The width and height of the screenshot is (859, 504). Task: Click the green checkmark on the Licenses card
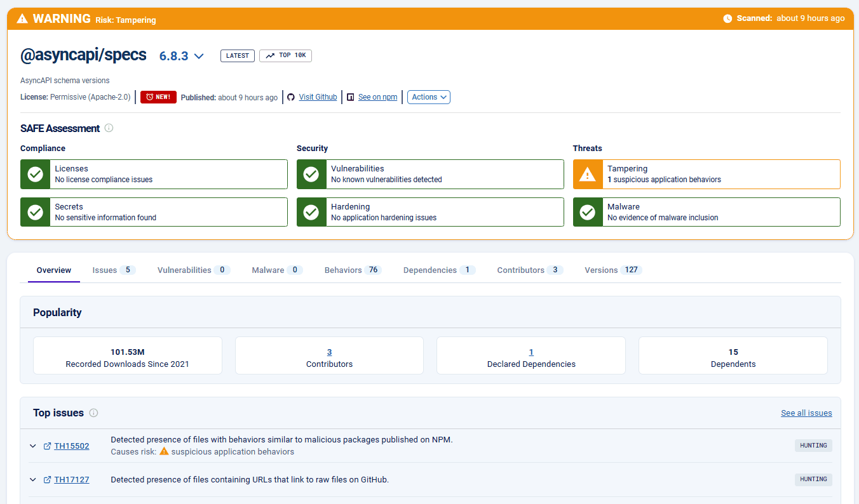(x=35, y=174)
